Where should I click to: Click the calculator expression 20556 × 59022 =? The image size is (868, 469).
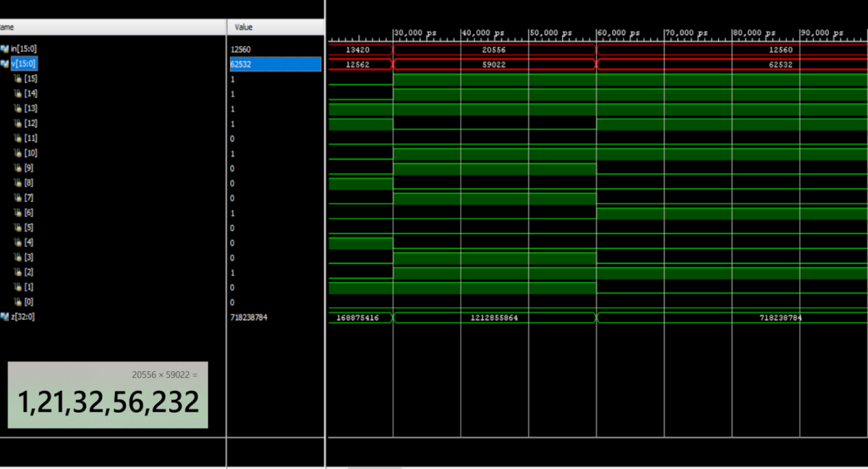click(164, 375)
